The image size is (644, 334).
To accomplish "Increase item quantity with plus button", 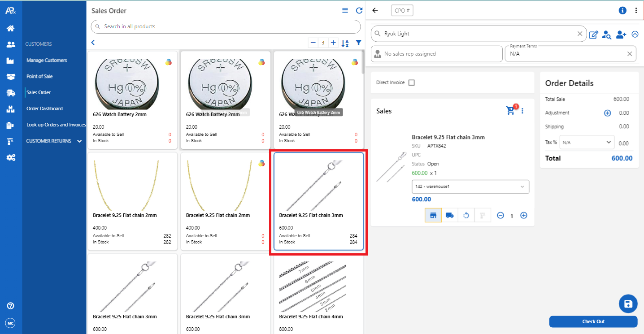I will (523, 215).
